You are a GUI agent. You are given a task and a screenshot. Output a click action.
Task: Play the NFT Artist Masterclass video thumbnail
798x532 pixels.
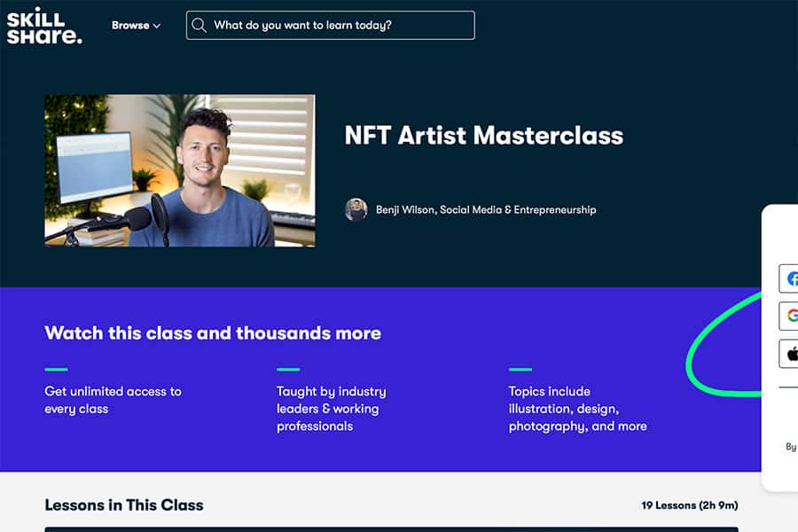(180, 170)
